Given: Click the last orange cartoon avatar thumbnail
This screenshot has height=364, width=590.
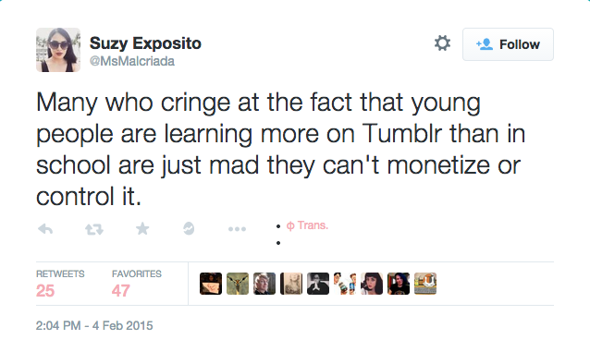Looking at the screenshot, I should [x=425, y=284].
